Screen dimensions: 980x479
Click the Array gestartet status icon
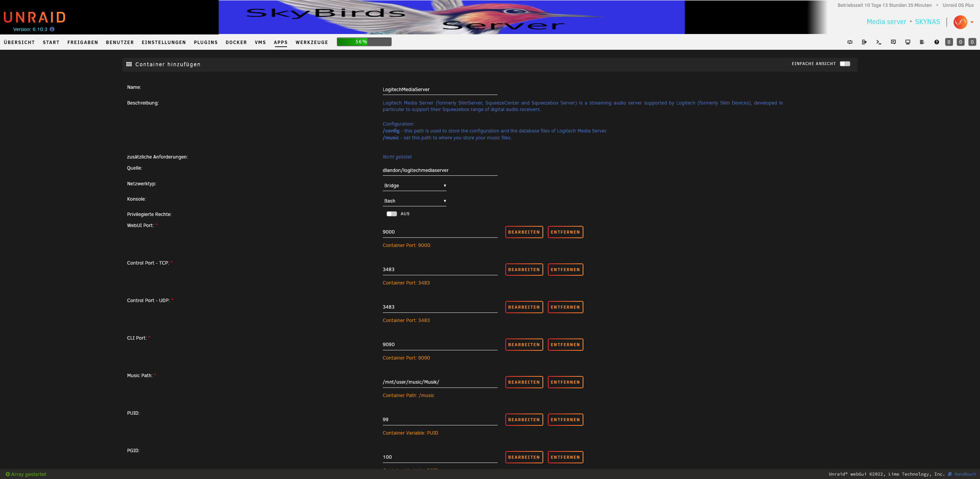[x=8, y=474]
